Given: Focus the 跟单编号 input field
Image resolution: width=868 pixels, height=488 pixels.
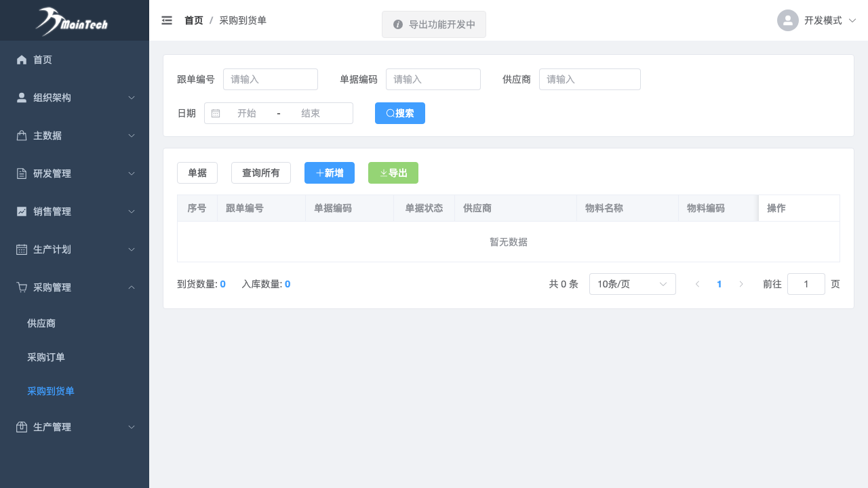Looking at the screenshot, I should tap(270, 79).
